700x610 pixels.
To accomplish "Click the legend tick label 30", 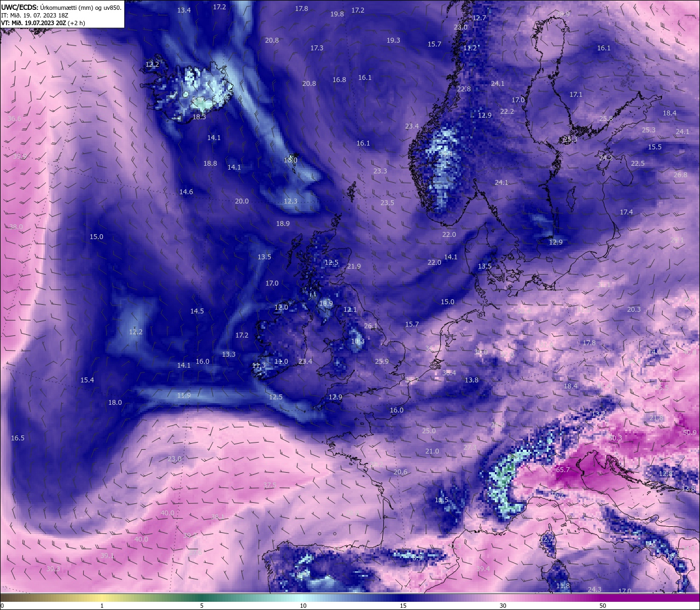I will 503,606.
